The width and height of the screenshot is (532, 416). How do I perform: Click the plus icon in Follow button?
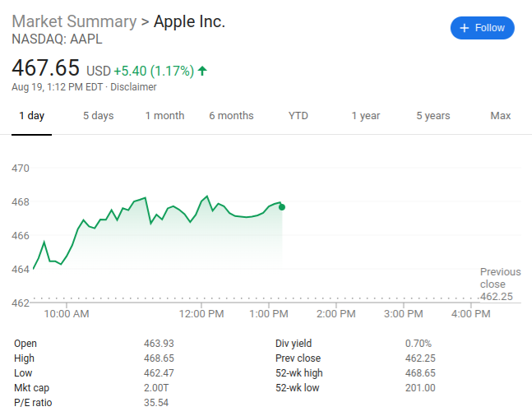[465, 28]
